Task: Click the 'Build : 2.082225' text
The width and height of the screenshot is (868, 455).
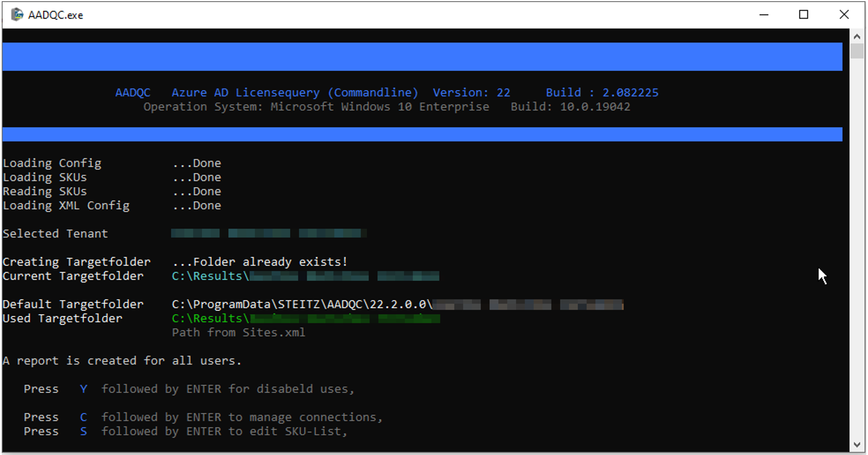Action: (x=602, y=92)
